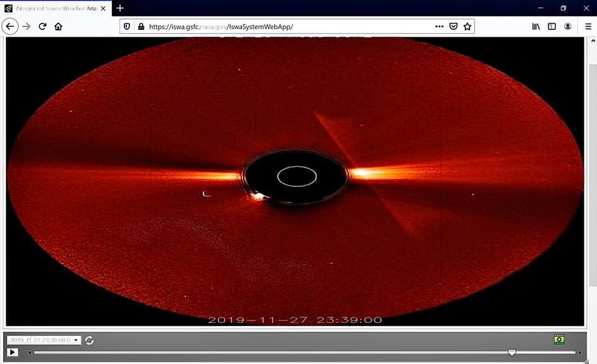The image size is (597, 364).
Task: Bookmark this page with star
Action: pyautogui.click(x=467, y=27)
